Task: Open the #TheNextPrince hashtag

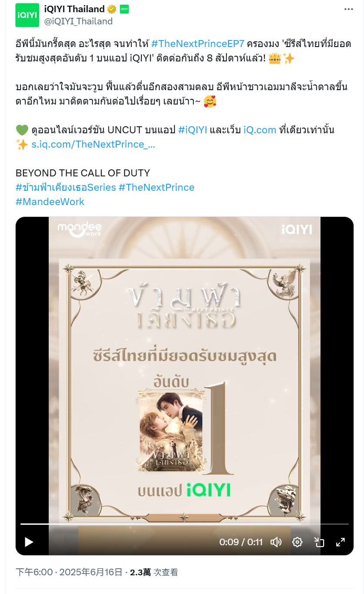Action: coord(157,187)
